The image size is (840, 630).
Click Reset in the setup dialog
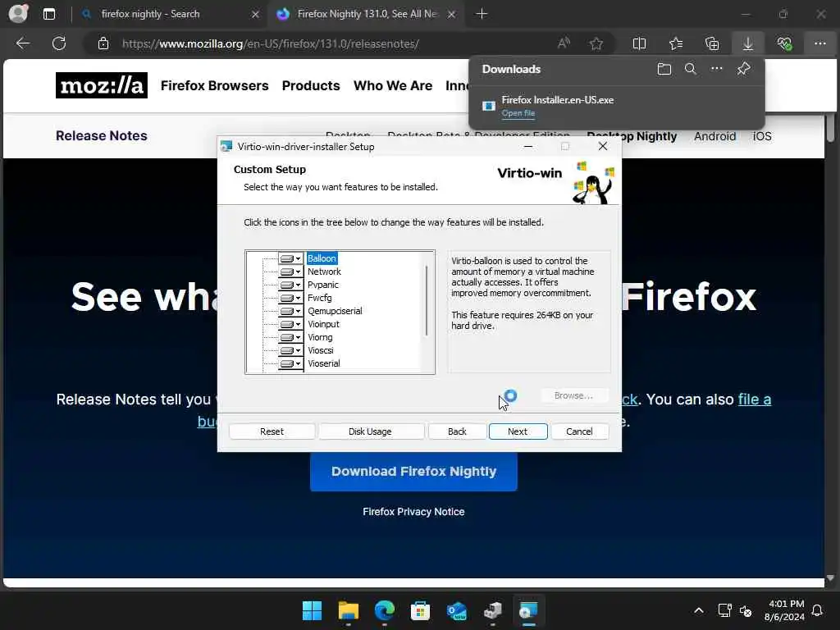coord(272,431)
